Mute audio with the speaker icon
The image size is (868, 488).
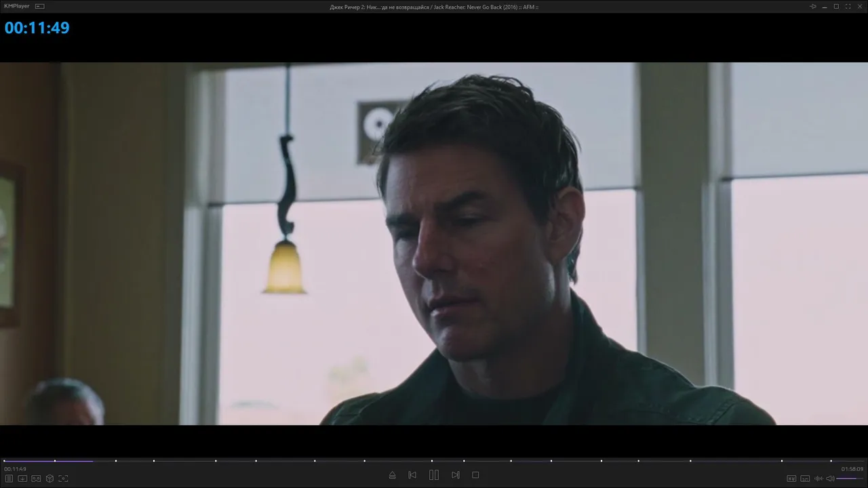[830, 479]
